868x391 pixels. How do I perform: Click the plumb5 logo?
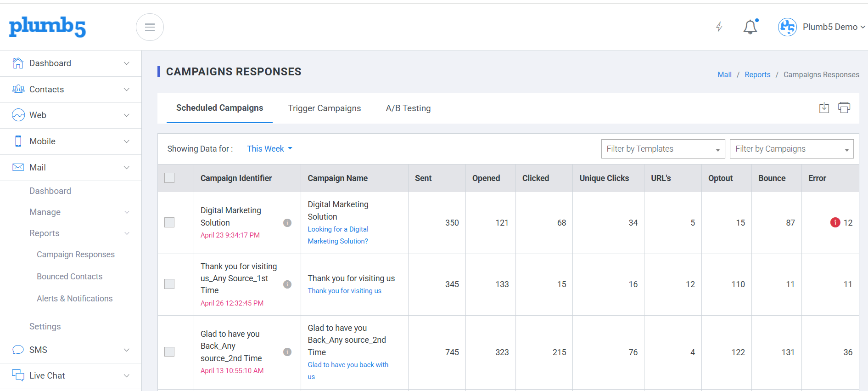(47, 27)
